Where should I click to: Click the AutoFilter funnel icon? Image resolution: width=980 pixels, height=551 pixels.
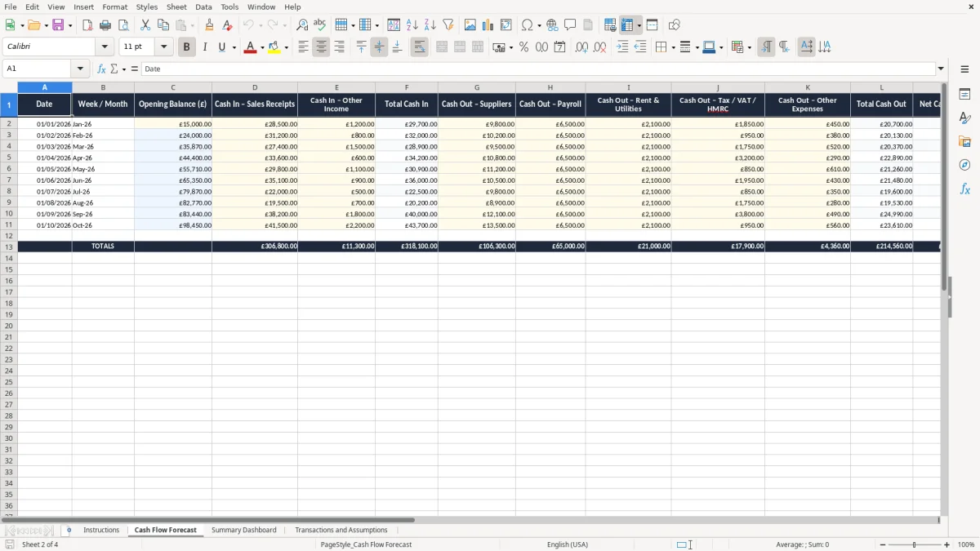(x=448, y=25)
